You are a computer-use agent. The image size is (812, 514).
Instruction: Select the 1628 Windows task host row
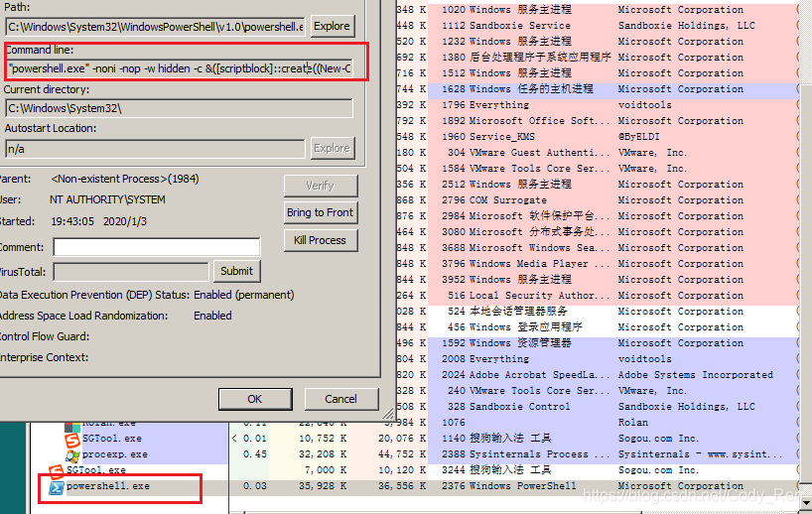pyautogui.click(x=598, y=89)
